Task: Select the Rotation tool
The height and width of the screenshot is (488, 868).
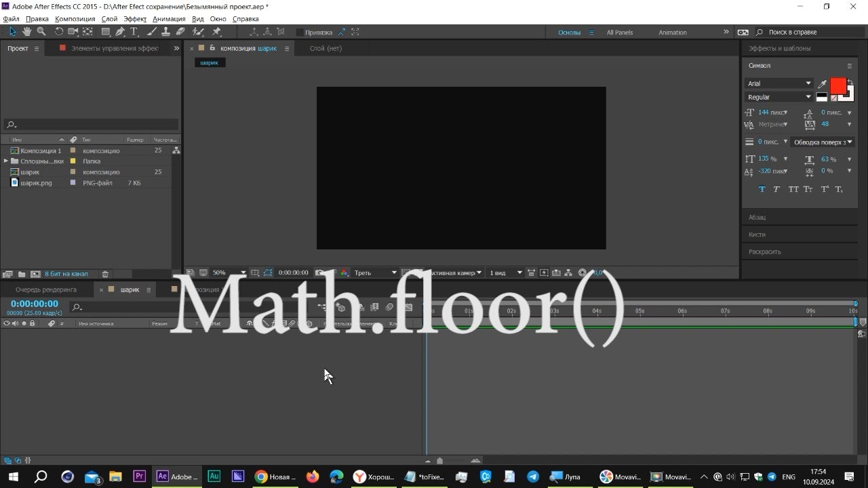Action: (x=59, y=32)
